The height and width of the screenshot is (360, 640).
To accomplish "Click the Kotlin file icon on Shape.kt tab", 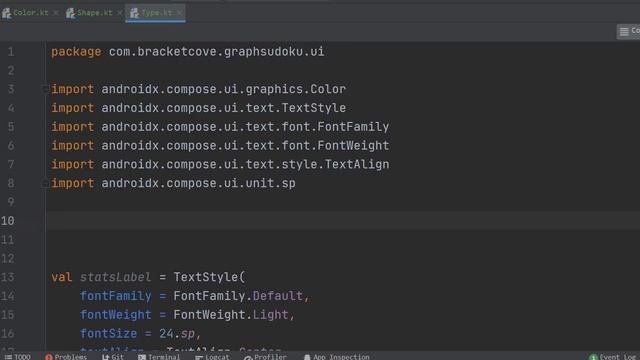I will 71,13.
